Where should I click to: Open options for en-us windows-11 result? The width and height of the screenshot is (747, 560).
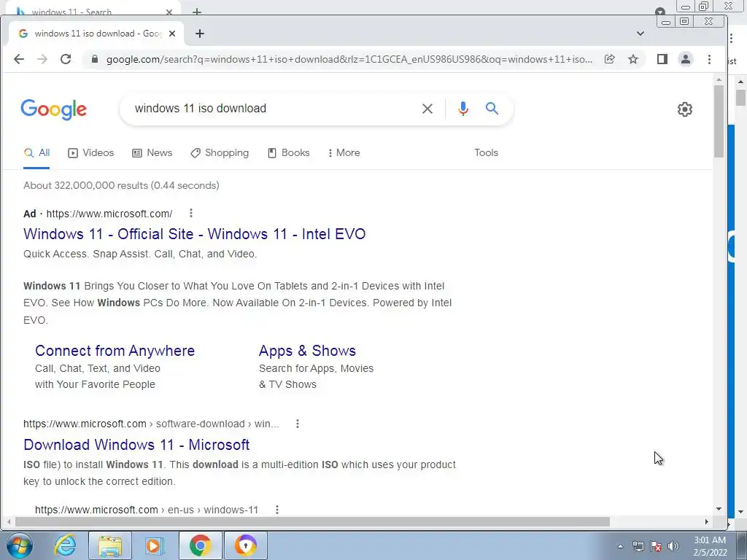tap(276, 510)
